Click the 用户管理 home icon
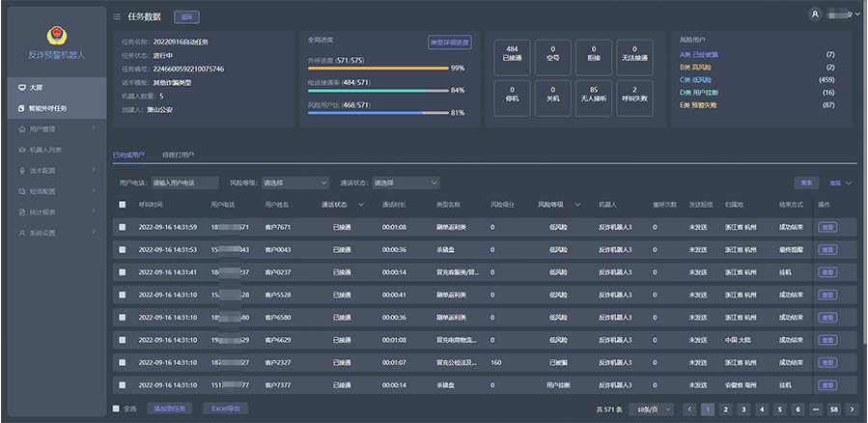This screenshot has width=868, height=423. (x=22, y=128)
